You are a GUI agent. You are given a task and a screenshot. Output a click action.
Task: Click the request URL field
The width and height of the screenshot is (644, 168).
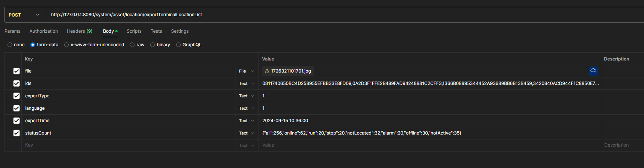(301, 15)
